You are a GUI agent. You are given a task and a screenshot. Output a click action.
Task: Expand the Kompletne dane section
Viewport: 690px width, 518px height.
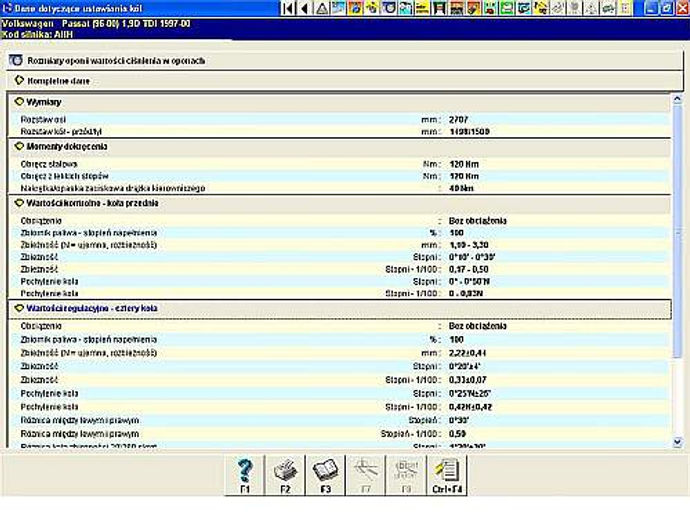[x=344, y=81]
